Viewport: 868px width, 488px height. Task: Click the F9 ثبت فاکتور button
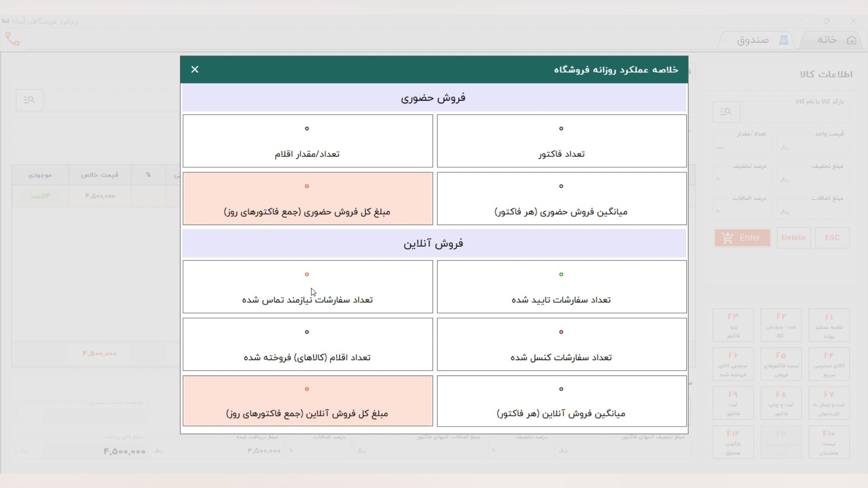coord(733,403)
